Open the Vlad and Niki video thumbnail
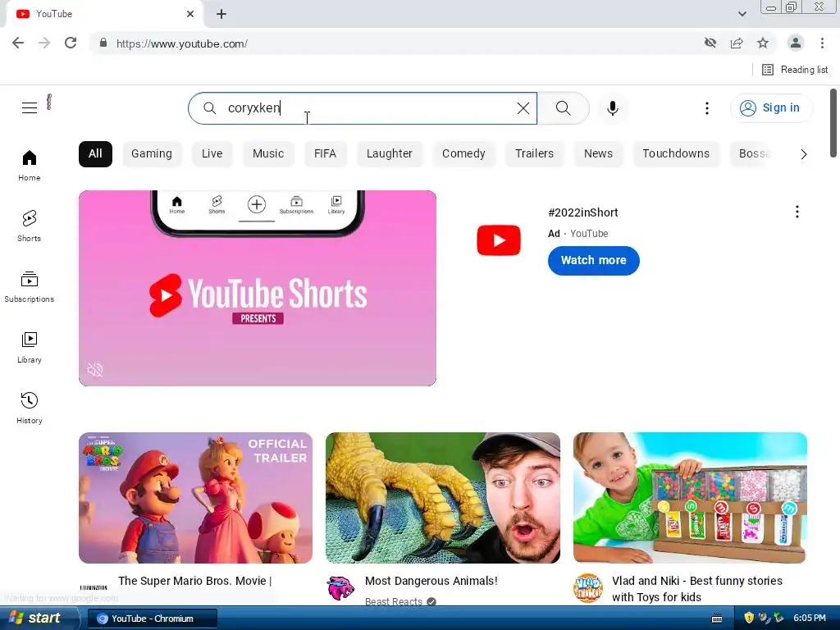 pyautogui.click(x=690, y=498)
